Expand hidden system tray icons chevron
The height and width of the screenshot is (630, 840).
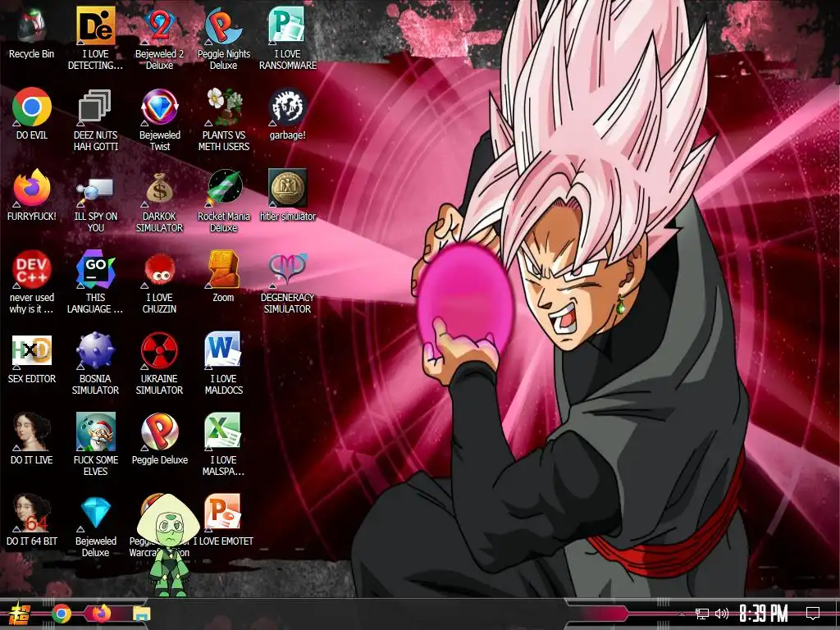pos(682,614)
